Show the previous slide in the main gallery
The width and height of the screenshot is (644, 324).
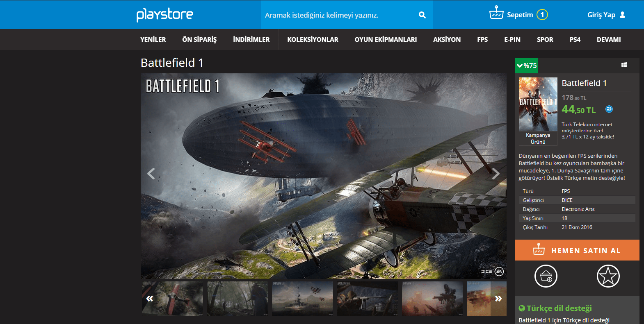click(151, 174)
